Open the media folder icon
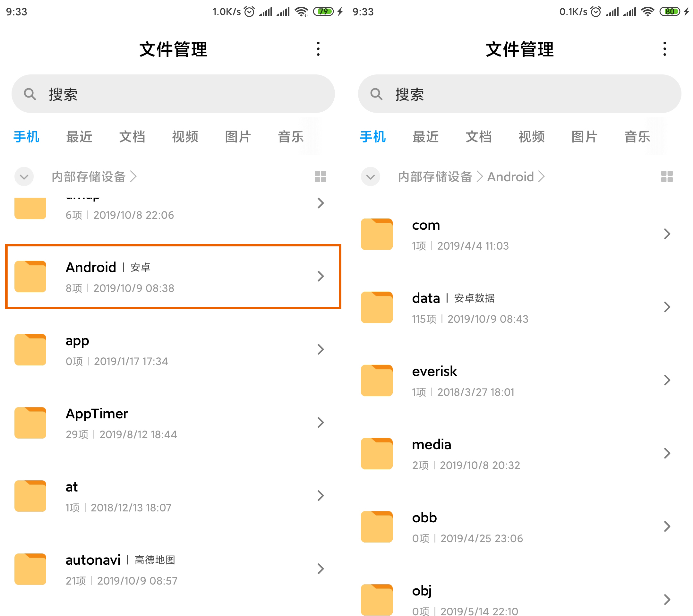Image resolution: width=693 pixels, height=616 pixels. pyautogui.click(x=376, y=453)
